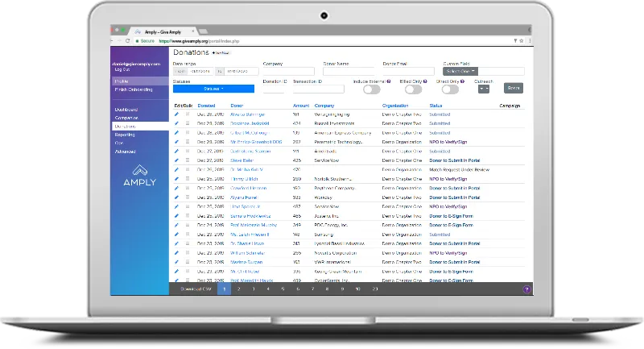Click the Reset button

pyautogui.click(x=514, y=88)
